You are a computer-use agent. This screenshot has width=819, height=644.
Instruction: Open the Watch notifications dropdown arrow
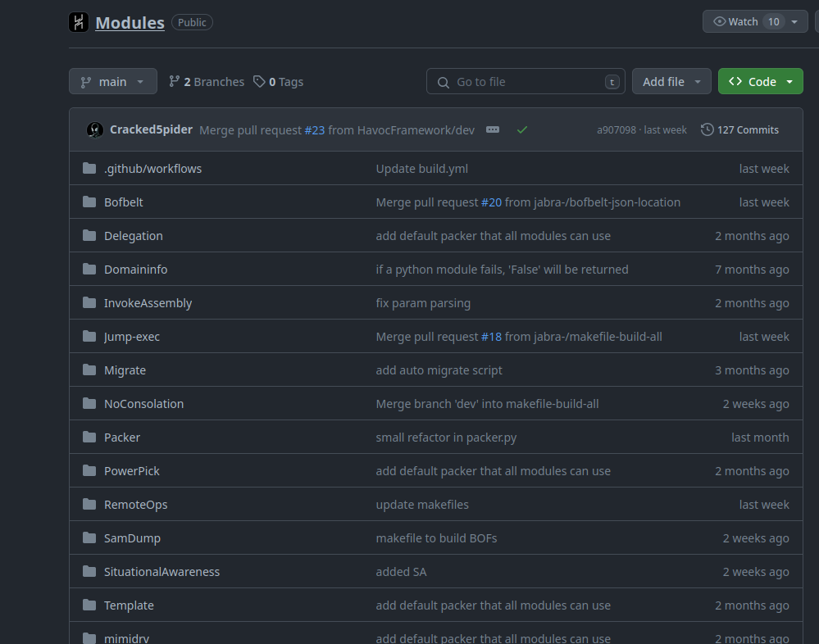794,22
